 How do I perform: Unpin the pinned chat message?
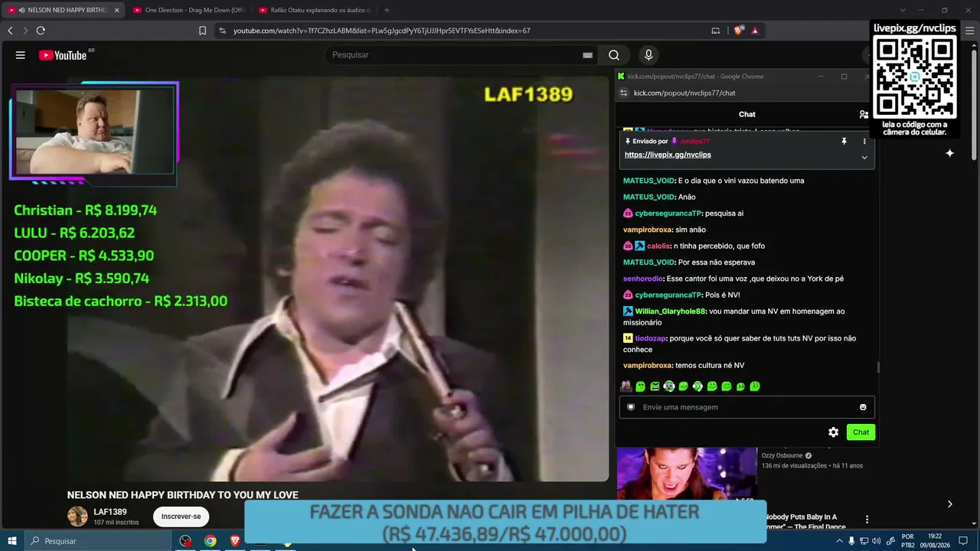coord(844,142)
